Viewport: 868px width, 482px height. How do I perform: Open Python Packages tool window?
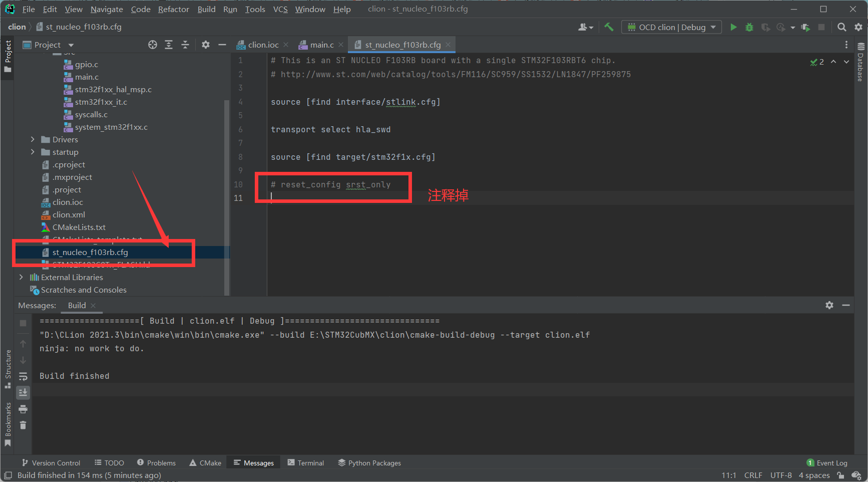pos(369,463)
